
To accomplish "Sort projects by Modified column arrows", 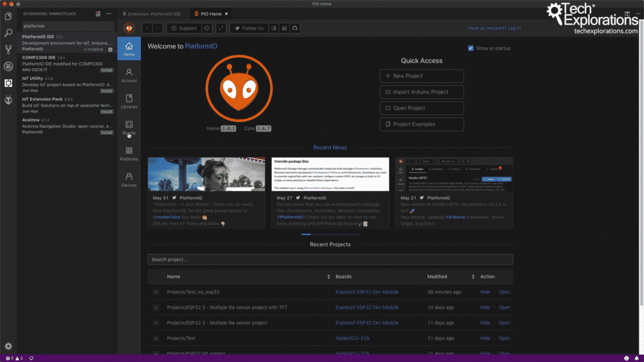I will click(473, 277).
